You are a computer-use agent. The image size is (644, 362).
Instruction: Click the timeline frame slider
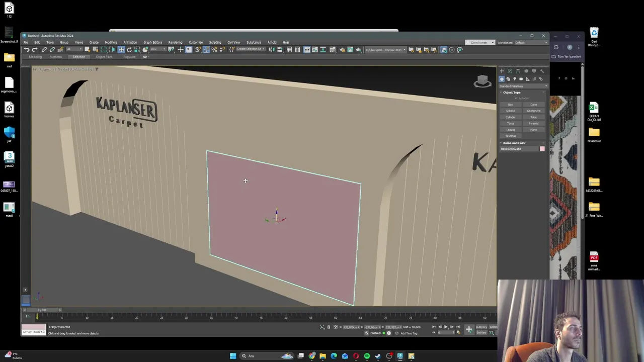[x=42, y=310]
